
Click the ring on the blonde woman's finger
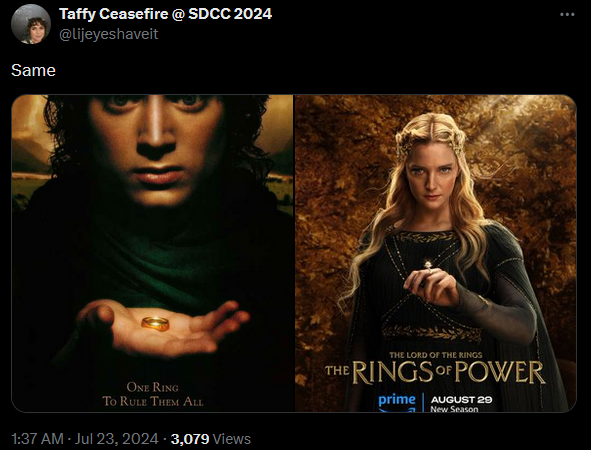tap(429, 266)
